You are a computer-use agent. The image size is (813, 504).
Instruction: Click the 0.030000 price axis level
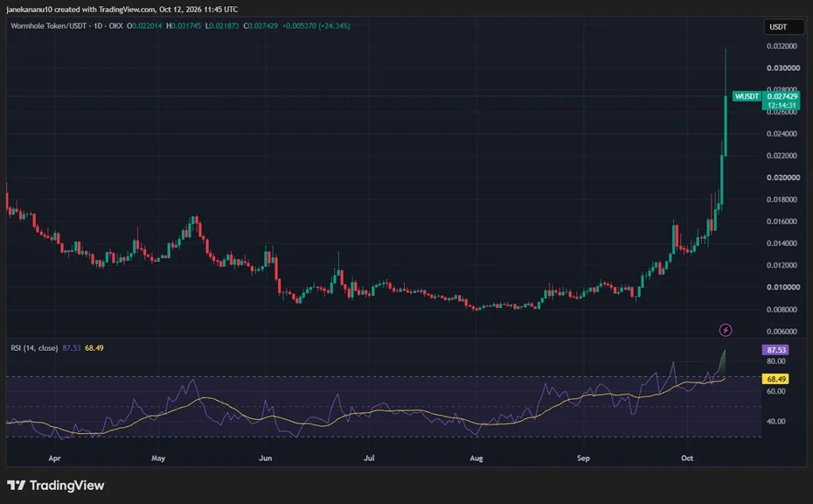[783, 68]
